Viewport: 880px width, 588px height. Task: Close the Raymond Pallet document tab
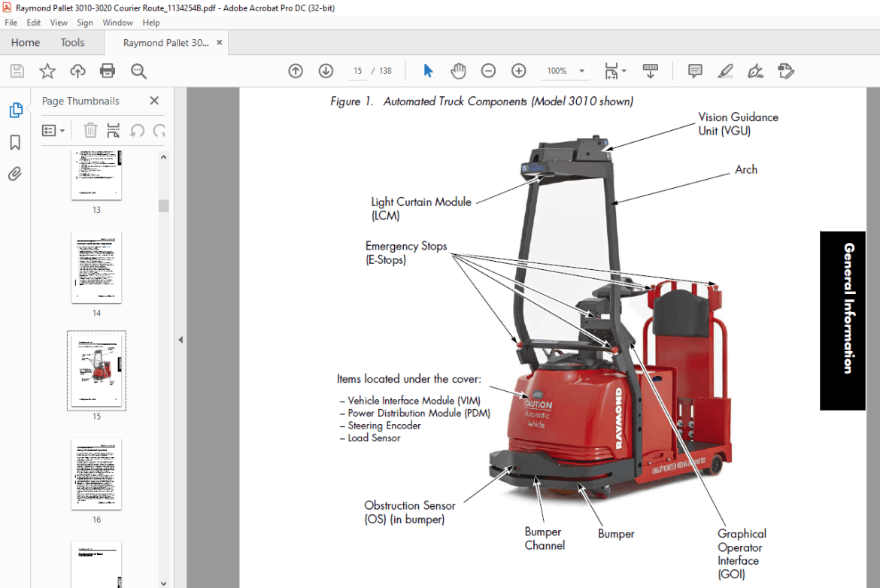[x=220, y=43]
